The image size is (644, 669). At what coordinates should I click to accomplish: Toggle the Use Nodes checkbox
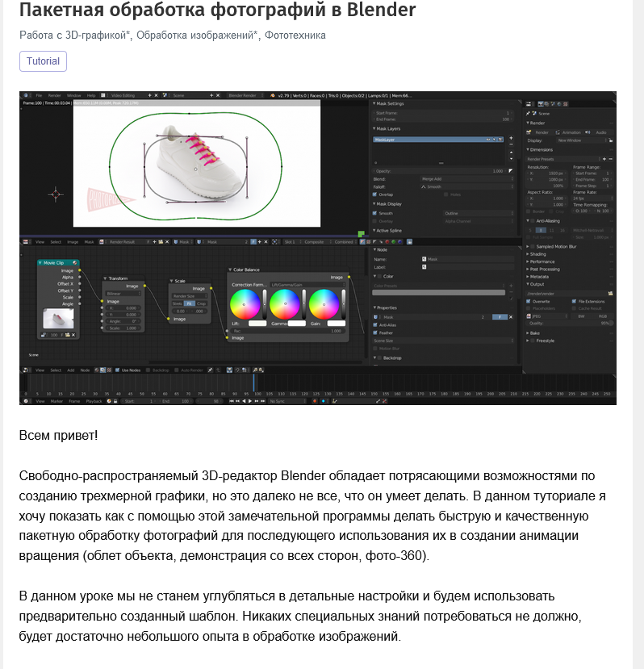tap(117, 370)
